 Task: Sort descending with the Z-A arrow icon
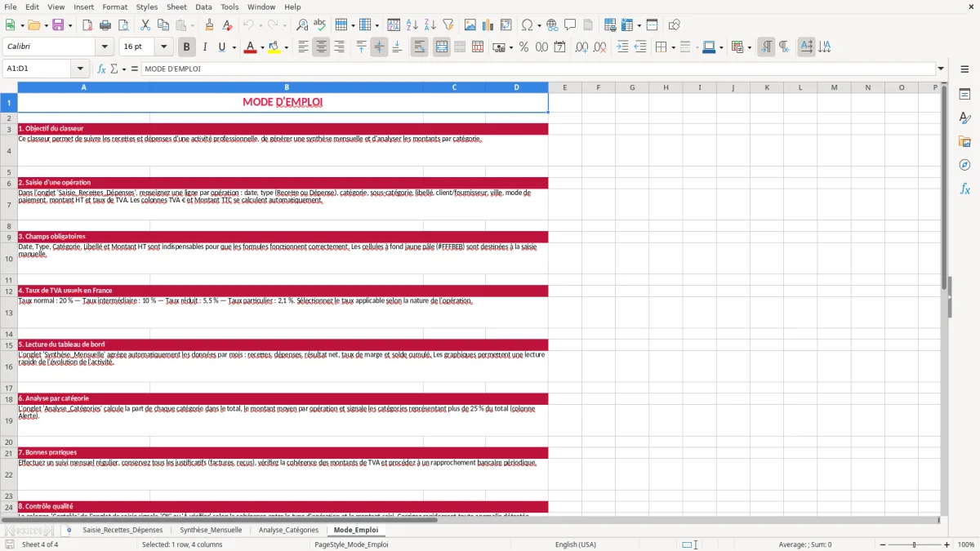click(x=430, y=25)
